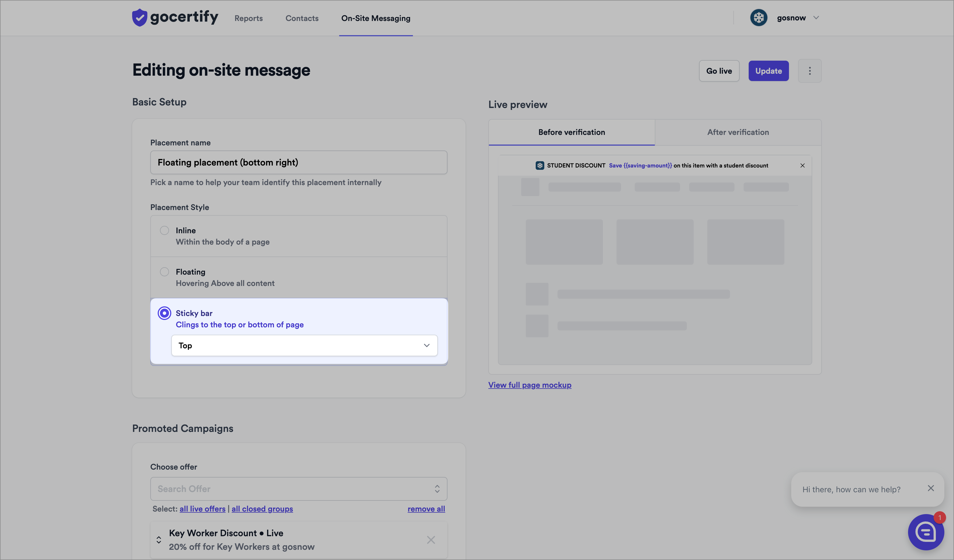Screen dimensions: 954x560
Task: Open the three-dot more options menu
Action: [809, 71]
